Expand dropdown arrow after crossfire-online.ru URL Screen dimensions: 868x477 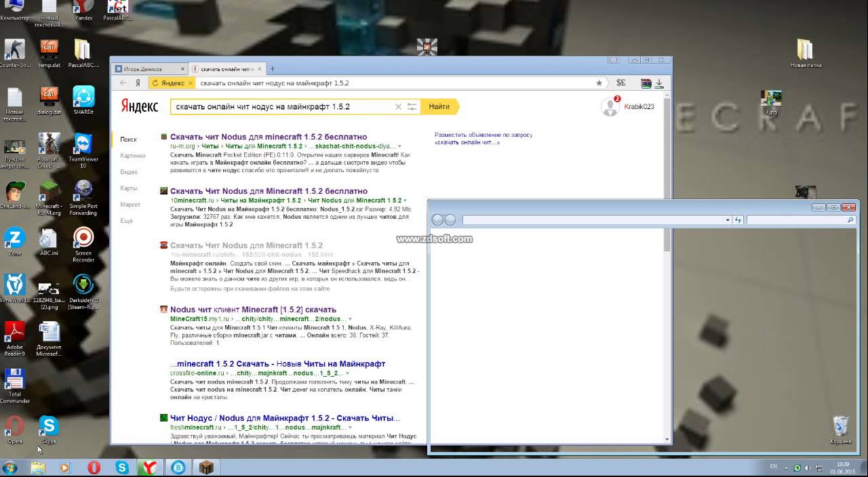[x=349, y=373]
